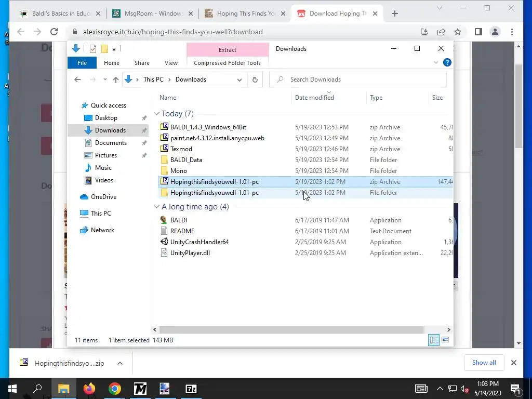The image size is (532, 399).
Task: Open recent locations dropdown arrow
Action: point(105,79)
